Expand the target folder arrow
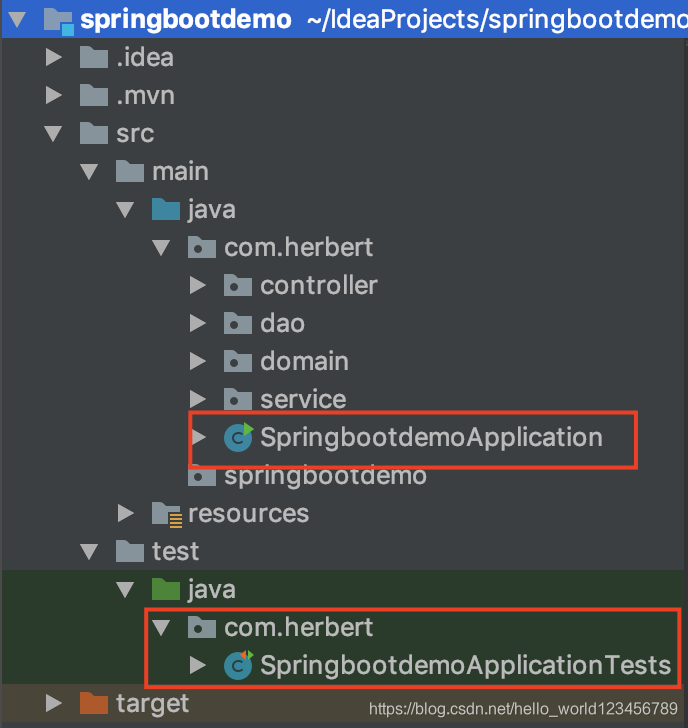688x728 pixels. coord(54,703)
